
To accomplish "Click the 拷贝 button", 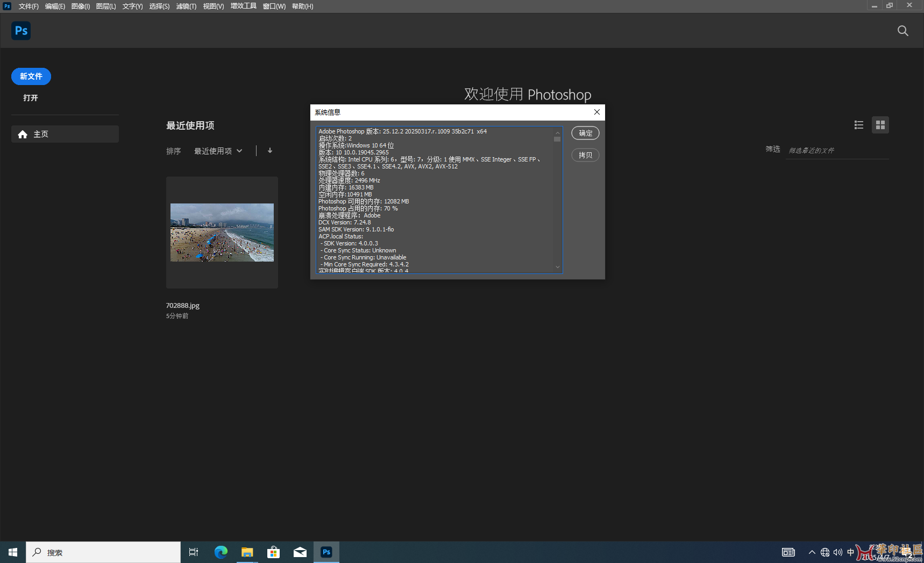I will (x=585, y=155).
